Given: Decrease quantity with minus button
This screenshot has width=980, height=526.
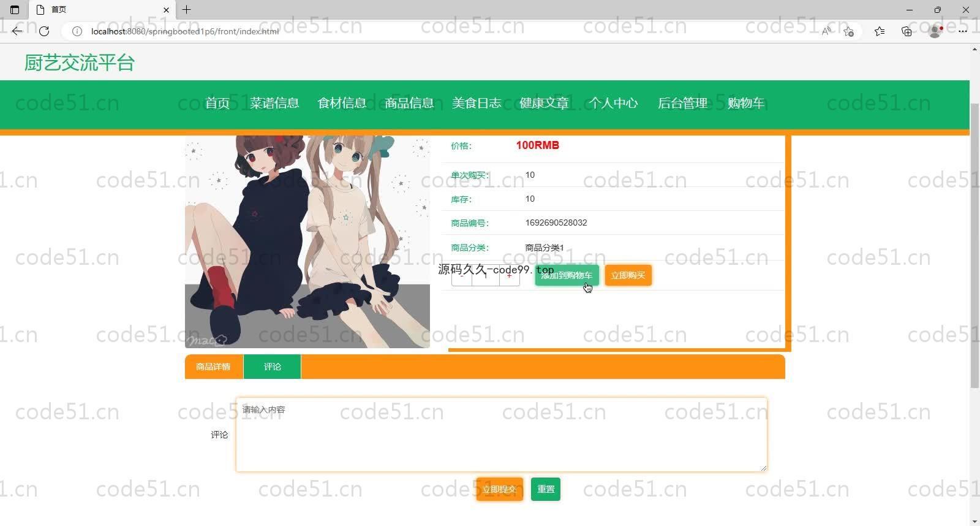Looking at the screenshot, I should tap(461, 276).
